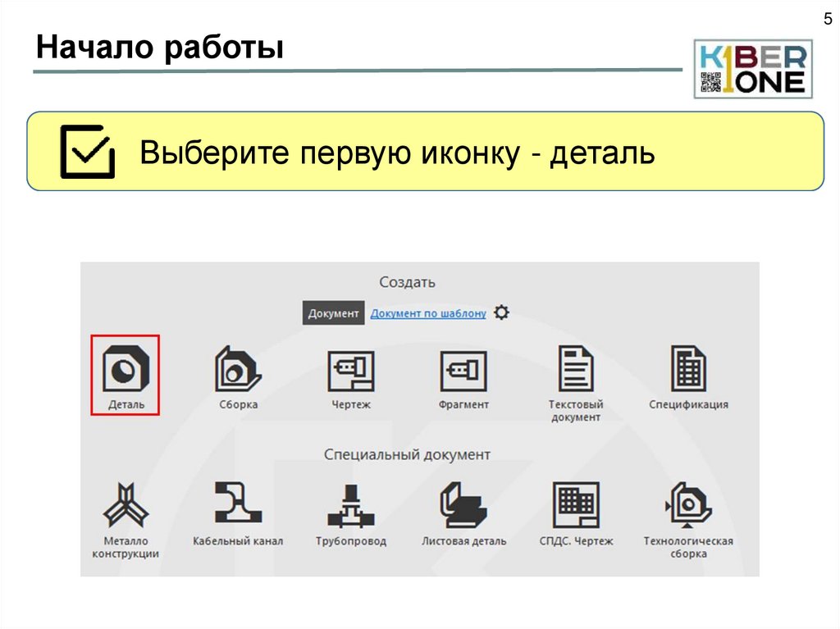This screenshot has width=840, height=629.
Task: Select the Трубопровод document icon
Action: [x=351, y=505]
